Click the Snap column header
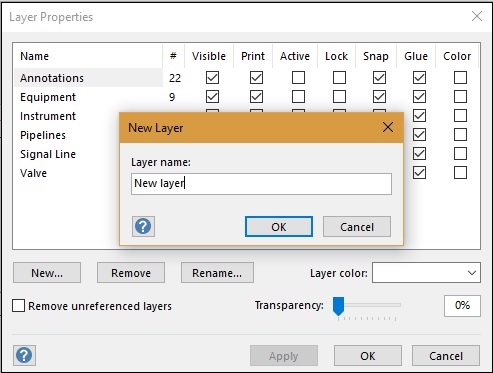493x373 pixels. point(376,56)
